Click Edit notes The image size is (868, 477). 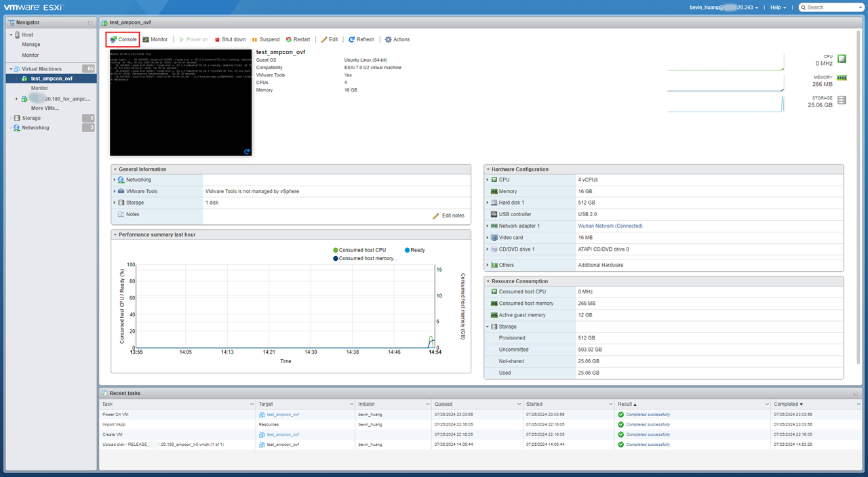[x=449, y=215]
